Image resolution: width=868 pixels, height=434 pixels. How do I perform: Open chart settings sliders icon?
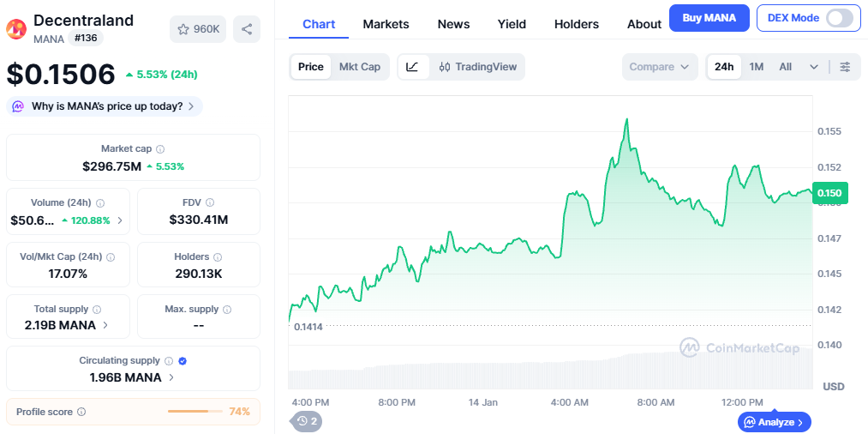tap(846, 67)
